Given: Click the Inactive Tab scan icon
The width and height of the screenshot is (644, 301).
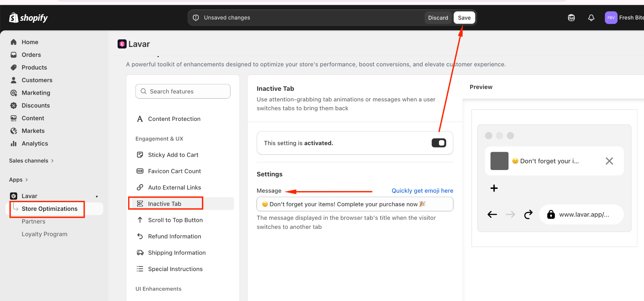Looking at the screenshot, I should tap(140, 204).
